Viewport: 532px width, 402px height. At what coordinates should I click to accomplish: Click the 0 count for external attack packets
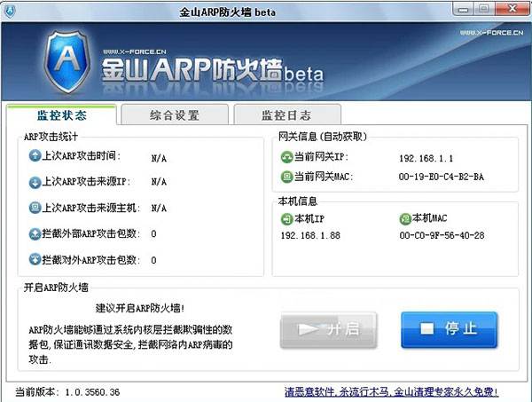[x=153, y=234]
